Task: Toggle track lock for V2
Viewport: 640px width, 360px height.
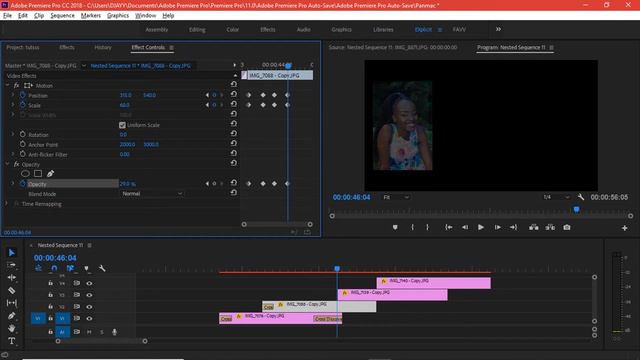Action: click(x=50, y=307)
